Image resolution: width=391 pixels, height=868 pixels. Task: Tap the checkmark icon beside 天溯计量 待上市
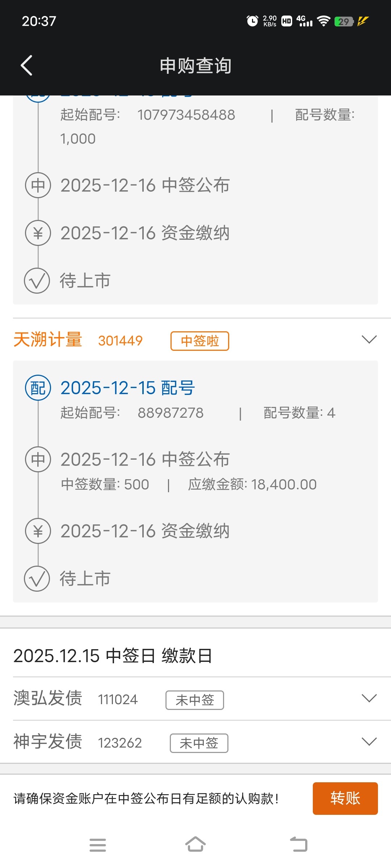(x=37, y=579)
